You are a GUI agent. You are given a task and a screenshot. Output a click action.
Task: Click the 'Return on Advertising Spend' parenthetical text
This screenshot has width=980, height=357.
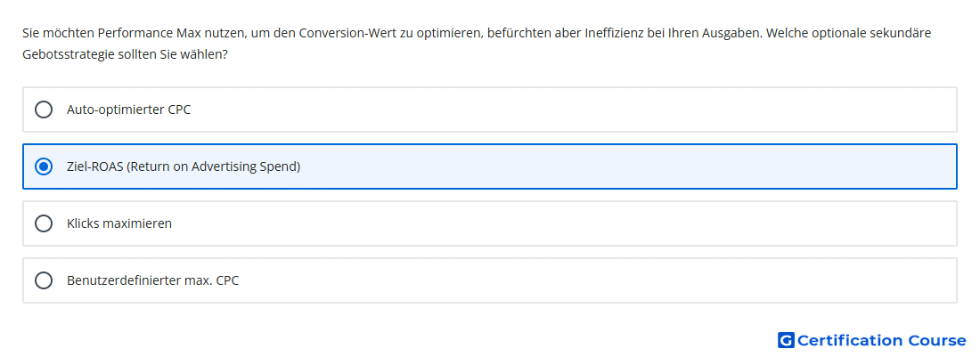[213, 166]
